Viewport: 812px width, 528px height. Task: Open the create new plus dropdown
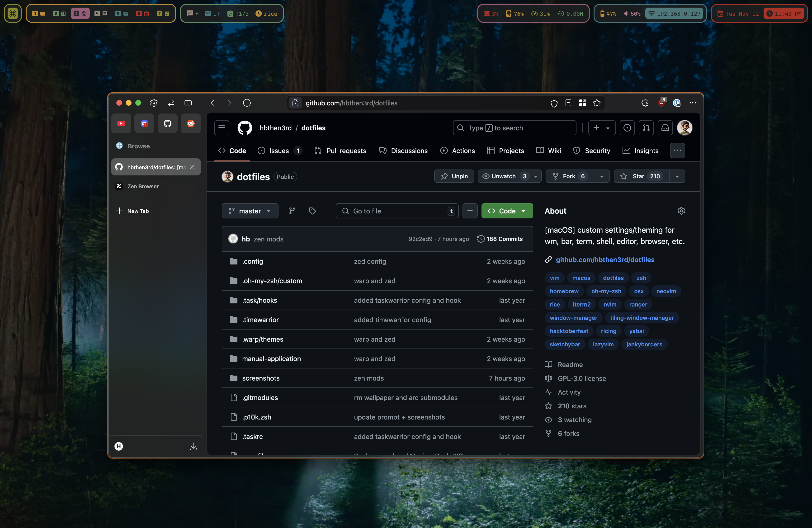pos(601,128)
